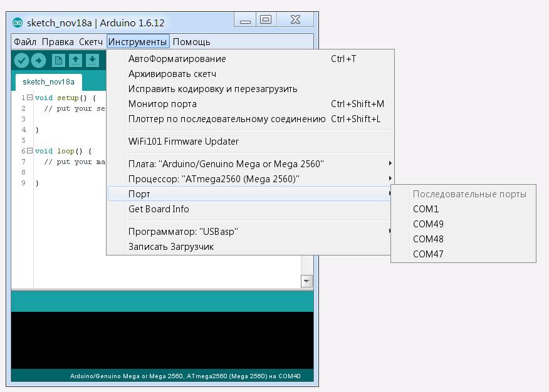549x392 pixels.
Task: Choose COM1 port in submenu
Action: [426, 209]
